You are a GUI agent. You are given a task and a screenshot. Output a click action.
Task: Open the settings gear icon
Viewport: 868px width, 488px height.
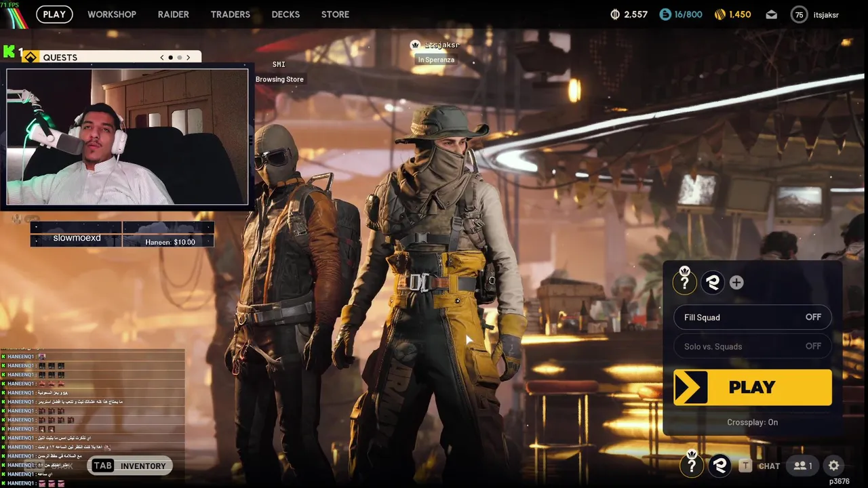pyautogui.click(x=834, y=466)
